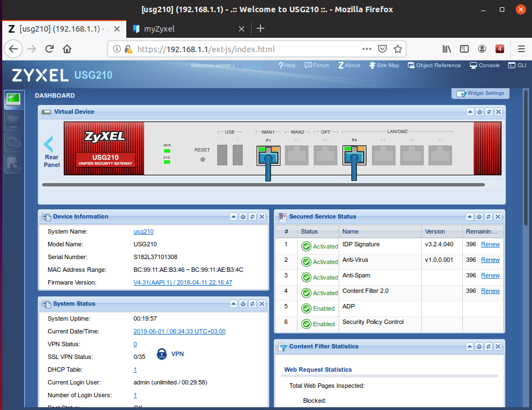532x410 pixels.
Task: Click the Number of Login Users link
Action: (x=135, y=395)
